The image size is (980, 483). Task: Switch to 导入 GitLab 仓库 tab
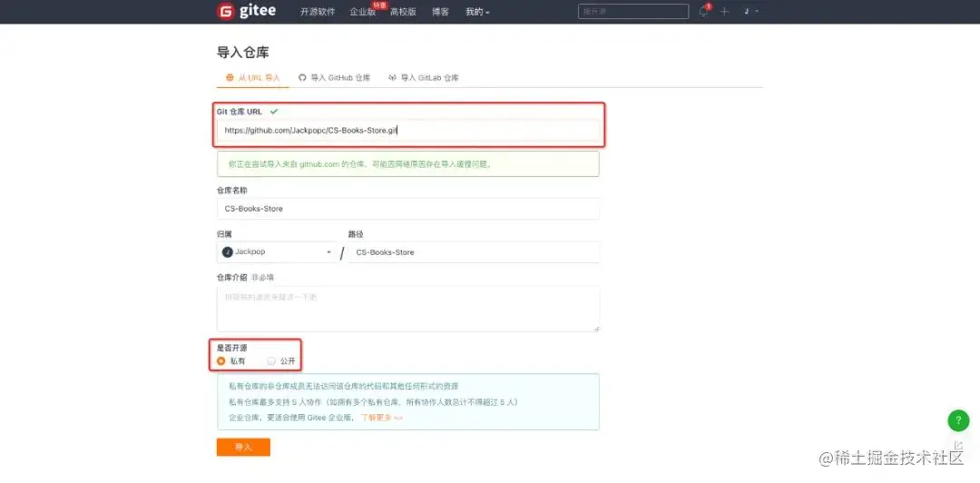424,77
